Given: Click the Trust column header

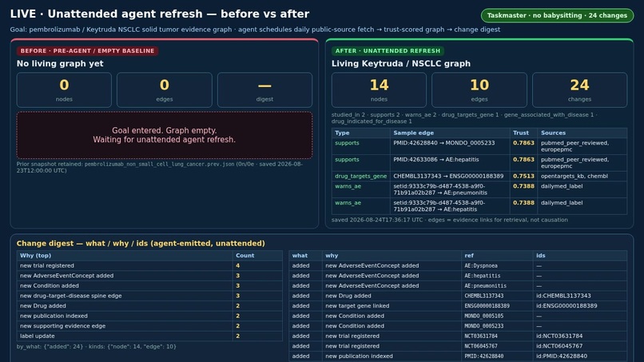Looking at the screenshot, I should tap(523, 133).
